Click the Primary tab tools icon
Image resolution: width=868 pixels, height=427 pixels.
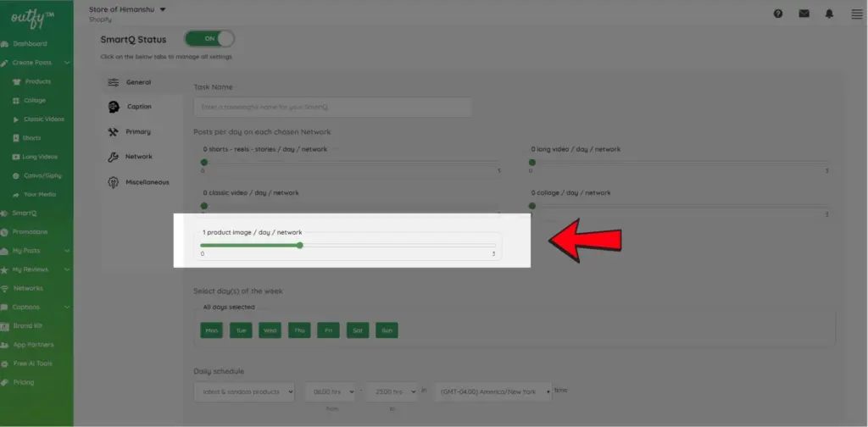click(x=114, y=132)
